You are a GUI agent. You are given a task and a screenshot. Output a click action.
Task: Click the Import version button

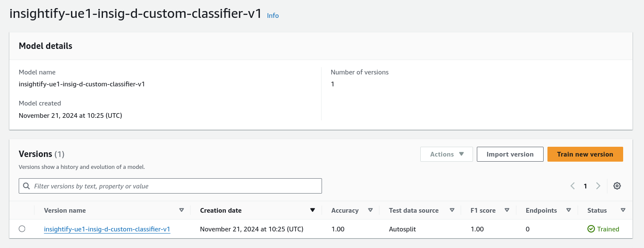point(510,154)
